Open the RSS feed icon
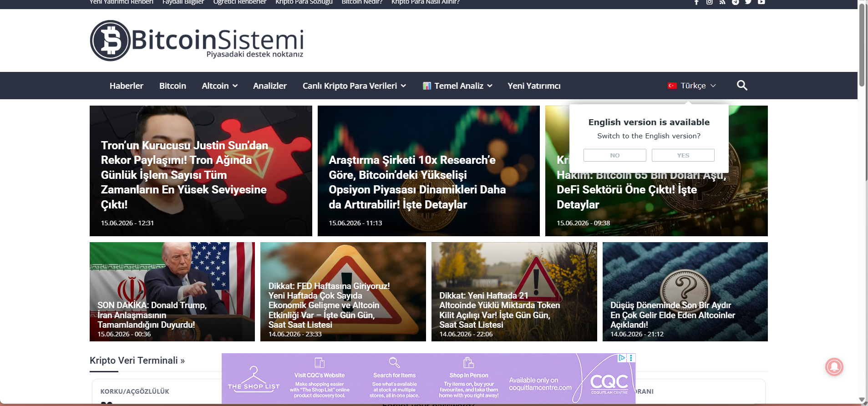The height and width of the screenshot is (406, 868). point(722,2)
